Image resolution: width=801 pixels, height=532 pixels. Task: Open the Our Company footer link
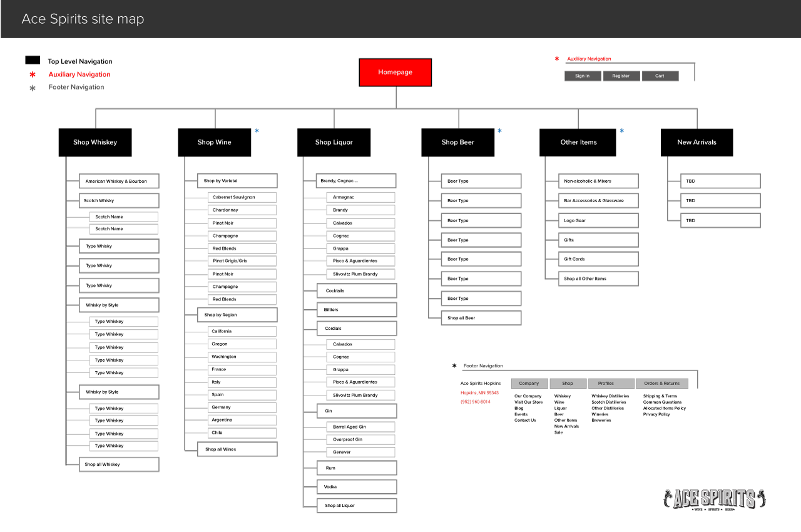coord(528,396)
